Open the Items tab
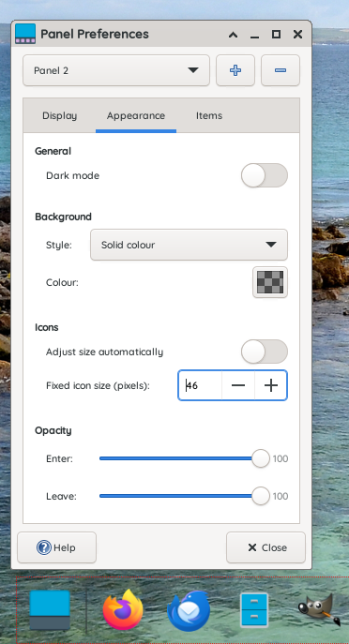 (x=209, y=116)
